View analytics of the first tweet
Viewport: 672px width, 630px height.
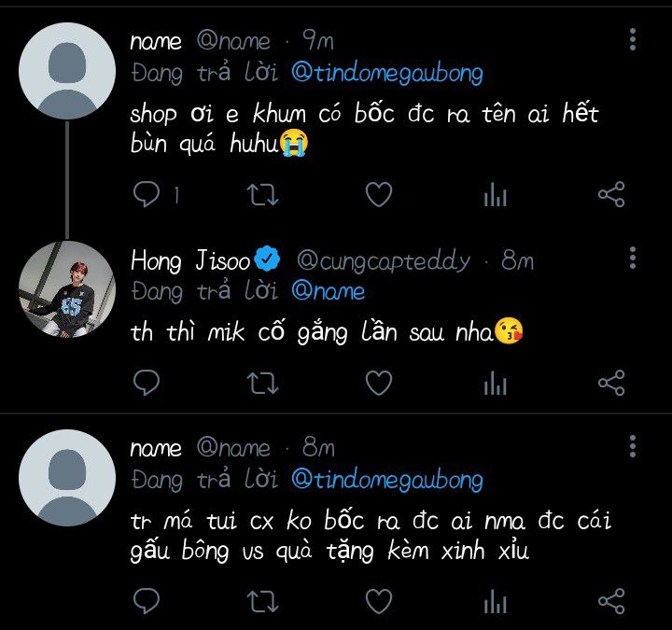495,194
